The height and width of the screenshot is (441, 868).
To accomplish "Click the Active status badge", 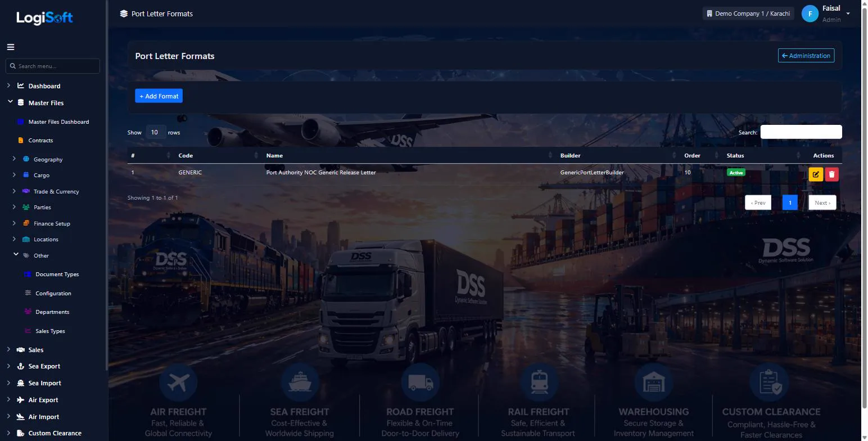I will point(736,173).
